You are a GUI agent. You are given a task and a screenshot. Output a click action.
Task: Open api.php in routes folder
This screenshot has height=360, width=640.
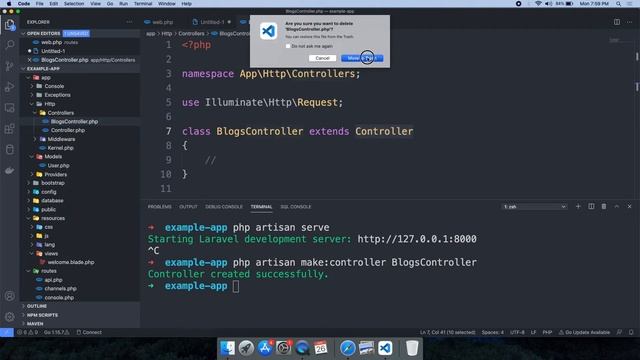pos(53,280)
